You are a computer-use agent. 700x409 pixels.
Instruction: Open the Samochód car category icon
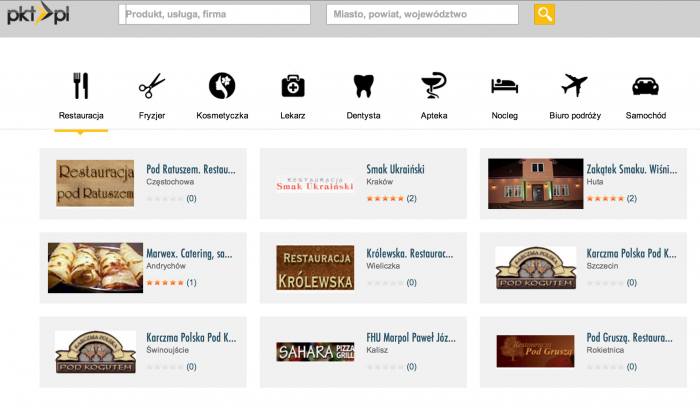tap(645, 85)
